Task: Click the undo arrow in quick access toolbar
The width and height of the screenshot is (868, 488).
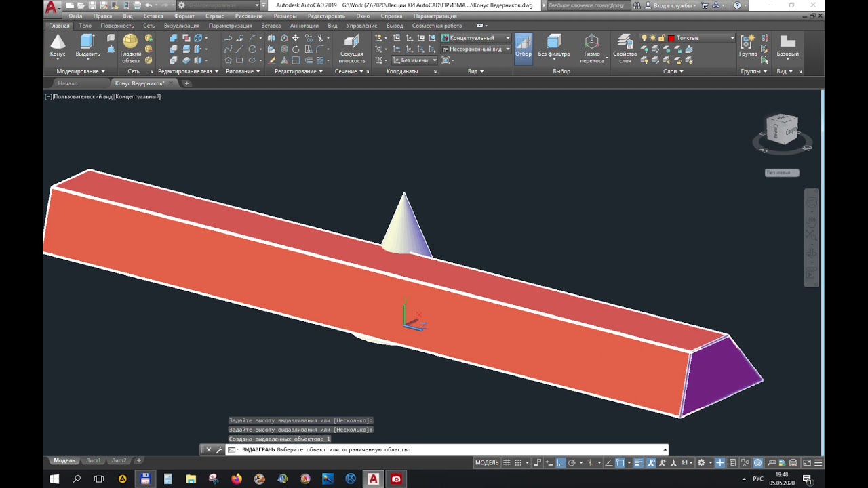Action: pos(149,5)
